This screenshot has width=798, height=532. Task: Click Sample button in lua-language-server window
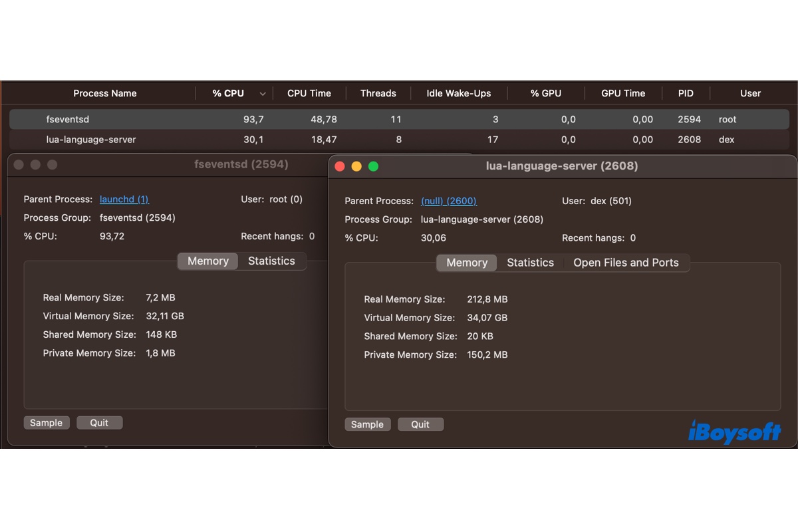coord(367,424)
